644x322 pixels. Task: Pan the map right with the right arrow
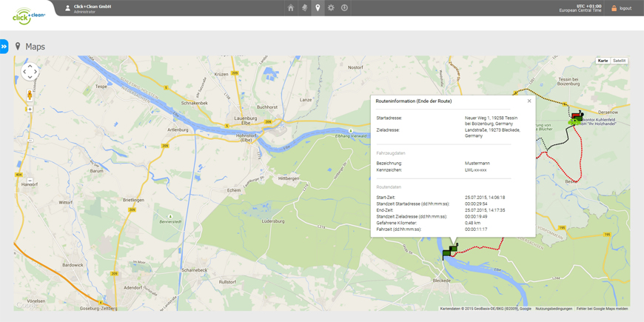(36, 72)
